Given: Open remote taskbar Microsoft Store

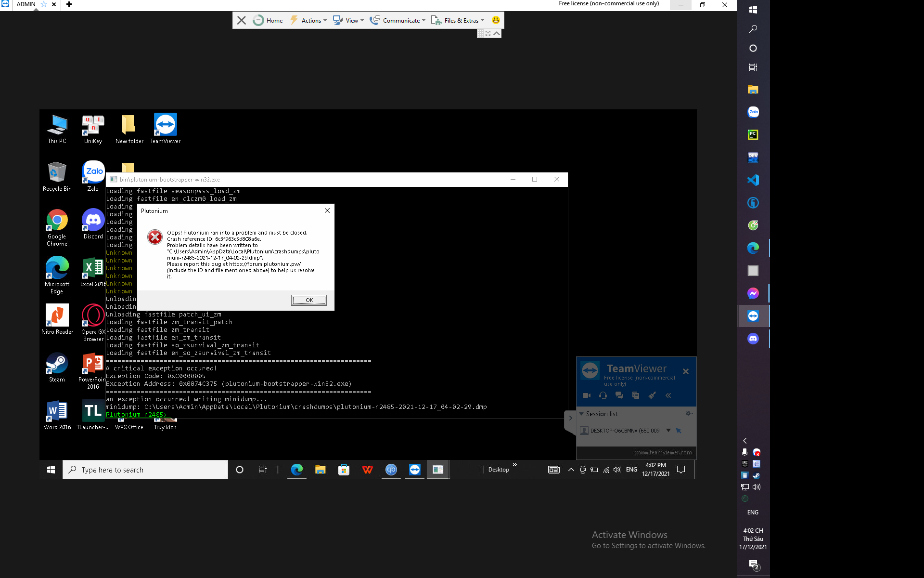Looking at the screenshot, I should 344,470.
